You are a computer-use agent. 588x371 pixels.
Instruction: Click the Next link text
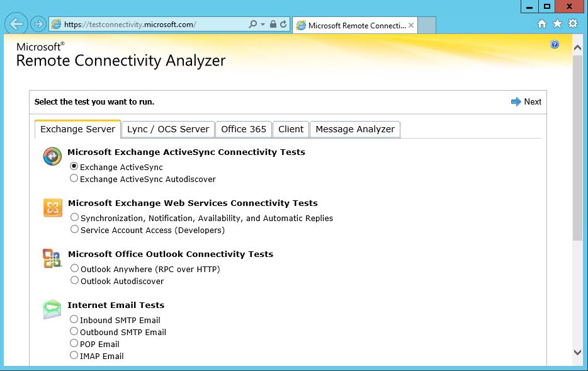[x=533, y=101]
